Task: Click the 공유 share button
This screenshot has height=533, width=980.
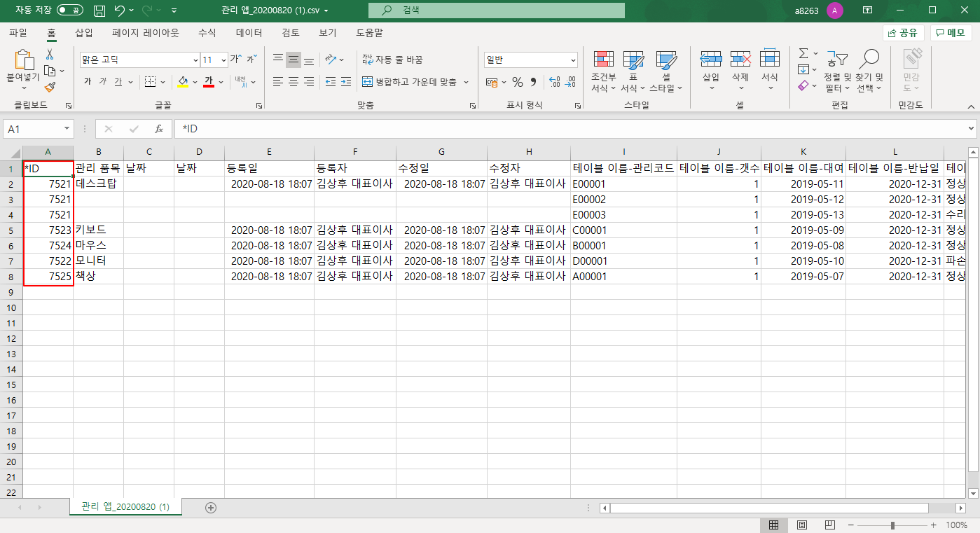Action: (x=903, y=33)
